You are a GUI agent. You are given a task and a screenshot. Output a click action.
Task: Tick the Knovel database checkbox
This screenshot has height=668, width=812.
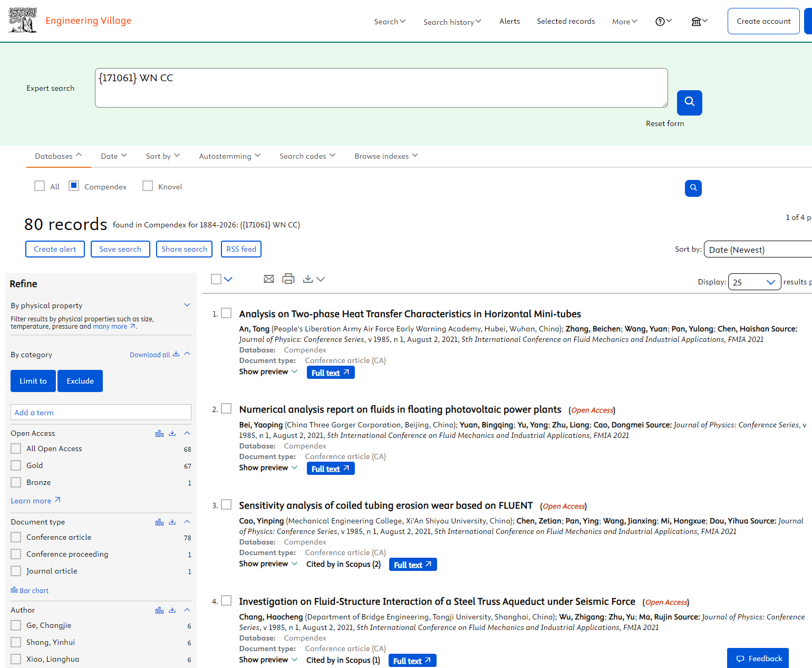(x=148, y=186)
